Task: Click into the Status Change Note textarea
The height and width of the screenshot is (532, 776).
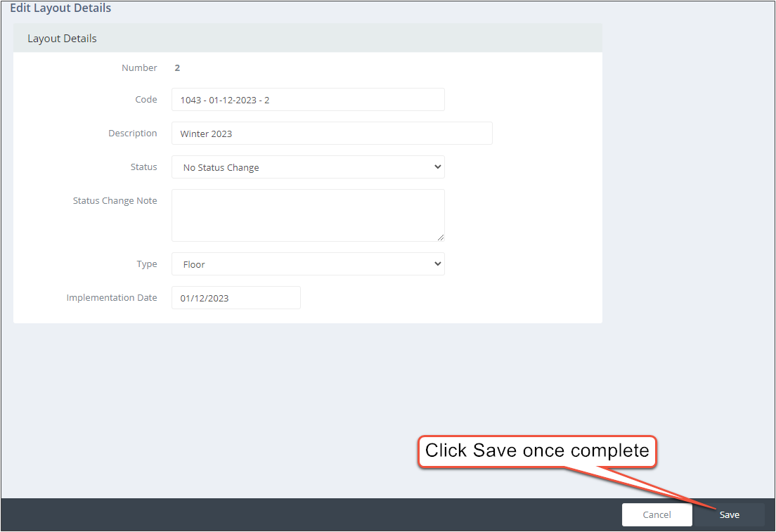Action: [x=308, y=216]
